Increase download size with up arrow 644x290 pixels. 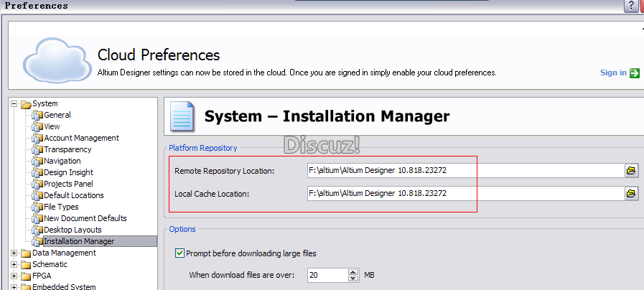(x=353, y=272)
